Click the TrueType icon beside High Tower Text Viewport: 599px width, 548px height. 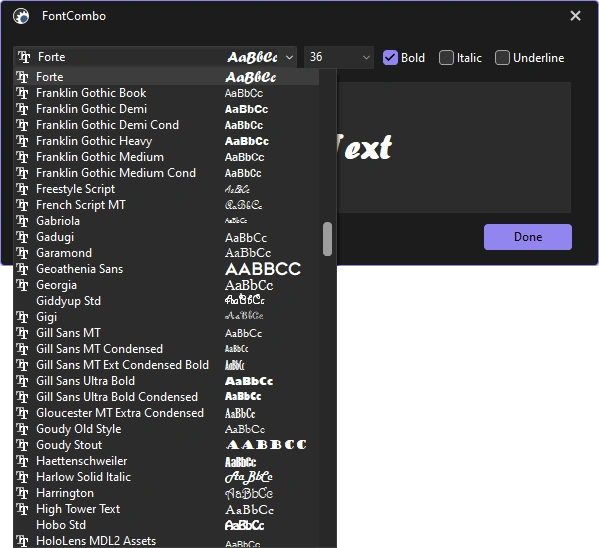coord(23,509)
